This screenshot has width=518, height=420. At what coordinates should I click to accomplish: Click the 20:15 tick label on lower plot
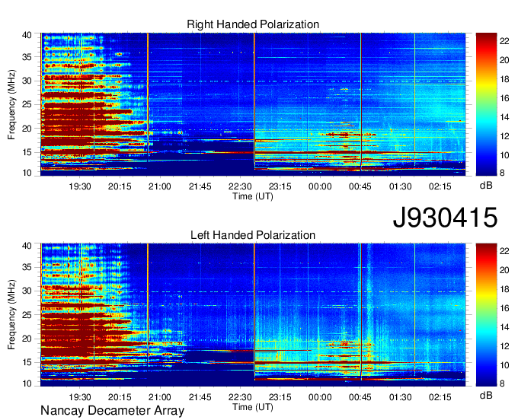pyautogui.click(x=120, y=397)
